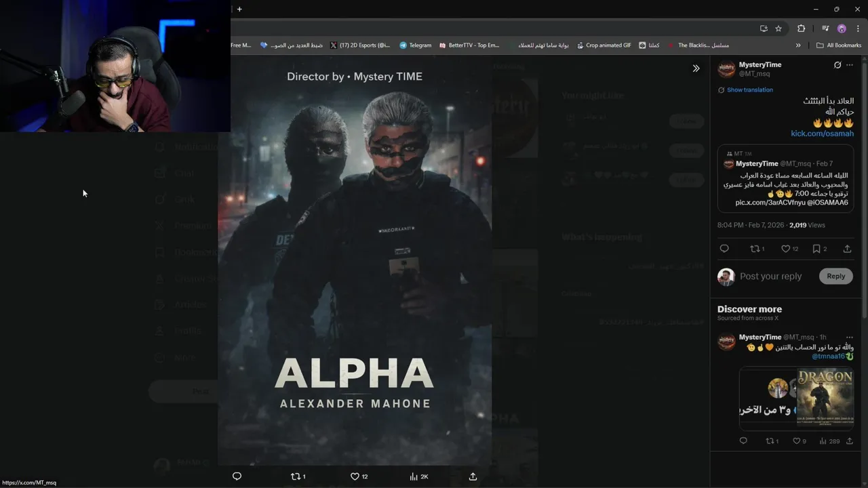Click Show translation
868x488 pixels.
(x=749, y=89)
